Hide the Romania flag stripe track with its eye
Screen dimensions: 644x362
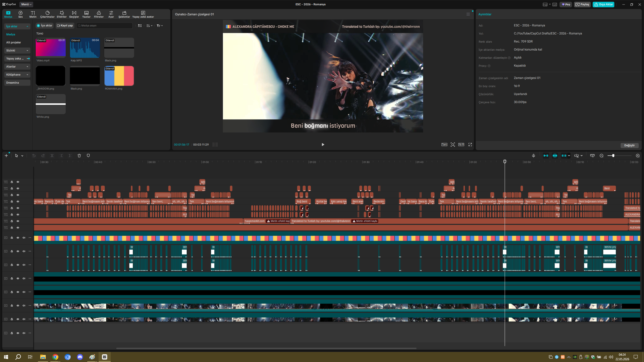coord(18,238)
